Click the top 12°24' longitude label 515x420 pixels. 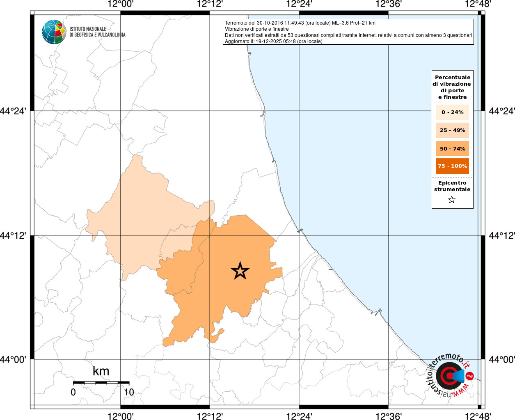tap(299, 4)
